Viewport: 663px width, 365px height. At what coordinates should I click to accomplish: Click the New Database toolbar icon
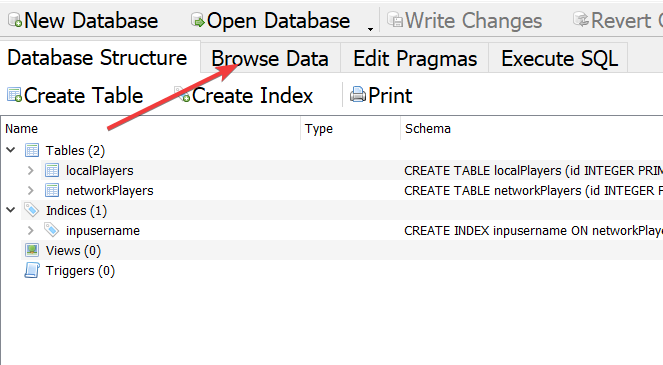tap(15, 20)
